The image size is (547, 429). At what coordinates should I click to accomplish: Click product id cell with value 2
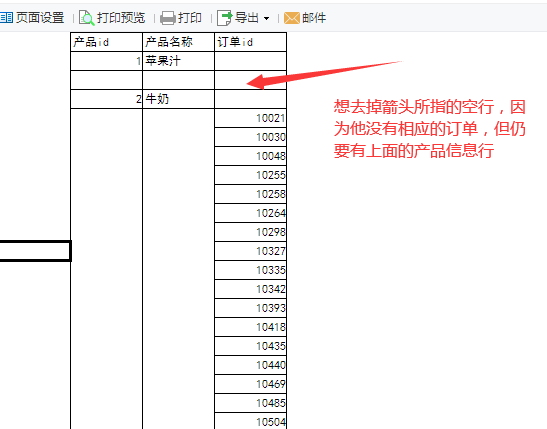tap(106, 99)
